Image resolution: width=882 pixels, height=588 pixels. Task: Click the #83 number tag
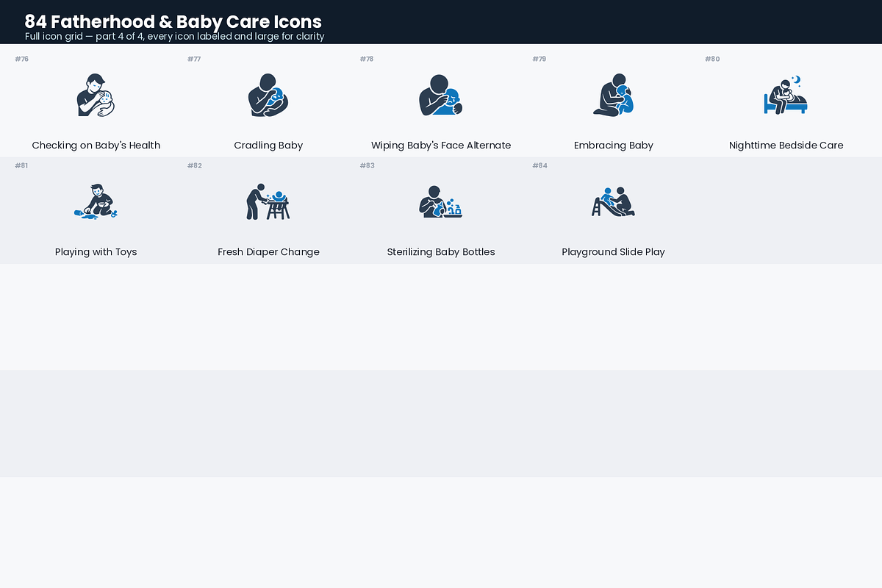[x=367, y=165]
